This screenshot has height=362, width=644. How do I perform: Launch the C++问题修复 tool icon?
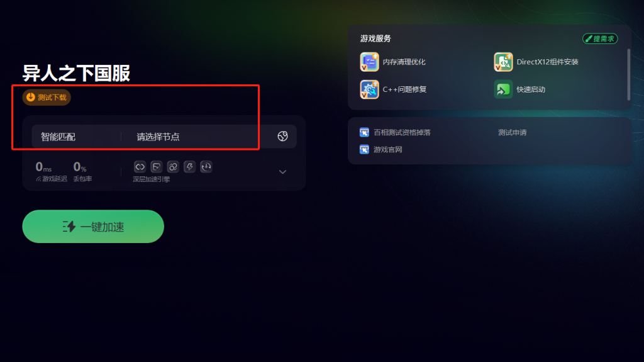pyautogui.click(x=369, y=89)
